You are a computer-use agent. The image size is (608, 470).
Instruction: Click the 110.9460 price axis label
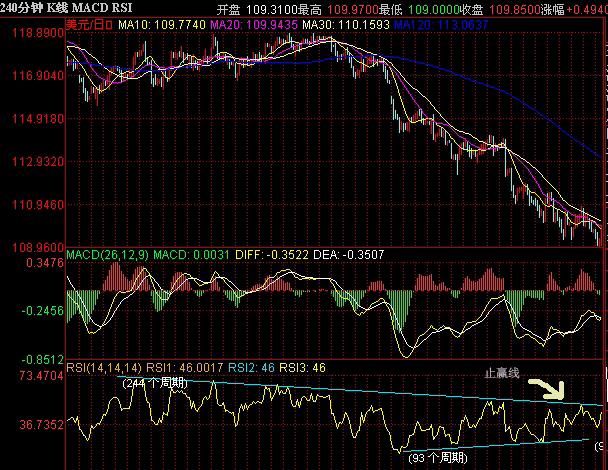point(38,204)
